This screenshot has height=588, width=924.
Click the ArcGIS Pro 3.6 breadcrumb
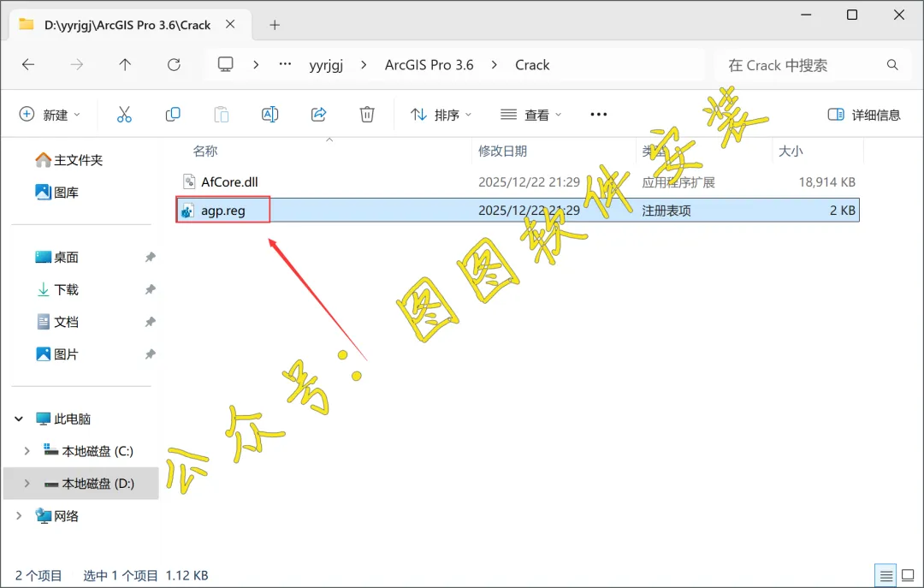(429, 65)
